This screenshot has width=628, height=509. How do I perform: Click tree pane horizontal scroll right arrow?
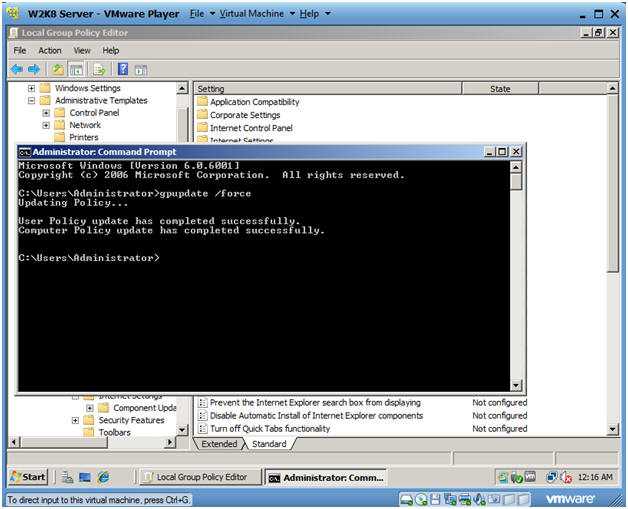[x=170, y=442]
